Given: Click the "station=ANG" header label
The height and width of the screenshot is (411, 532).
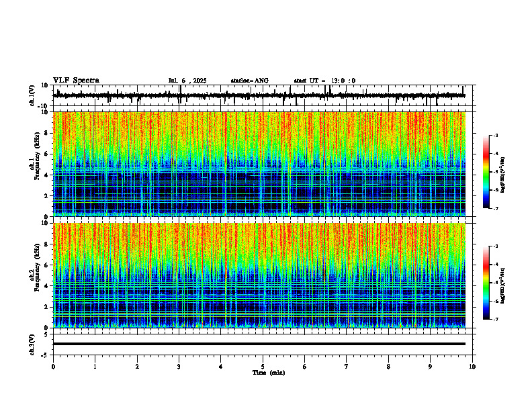Looking at the screenshot, I should coord(249,81).
